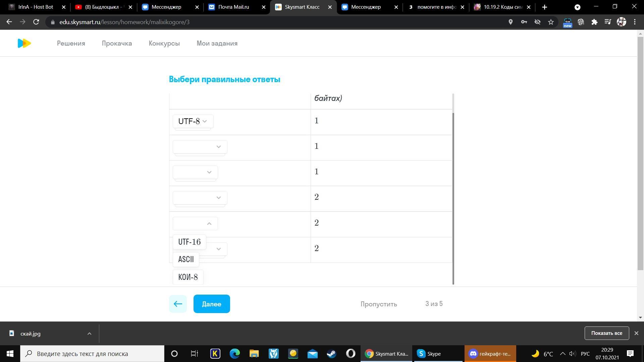The image size is (644, 362).
Task: Open Discord гейкрафт taskbar window
Action: coord(490,354)
